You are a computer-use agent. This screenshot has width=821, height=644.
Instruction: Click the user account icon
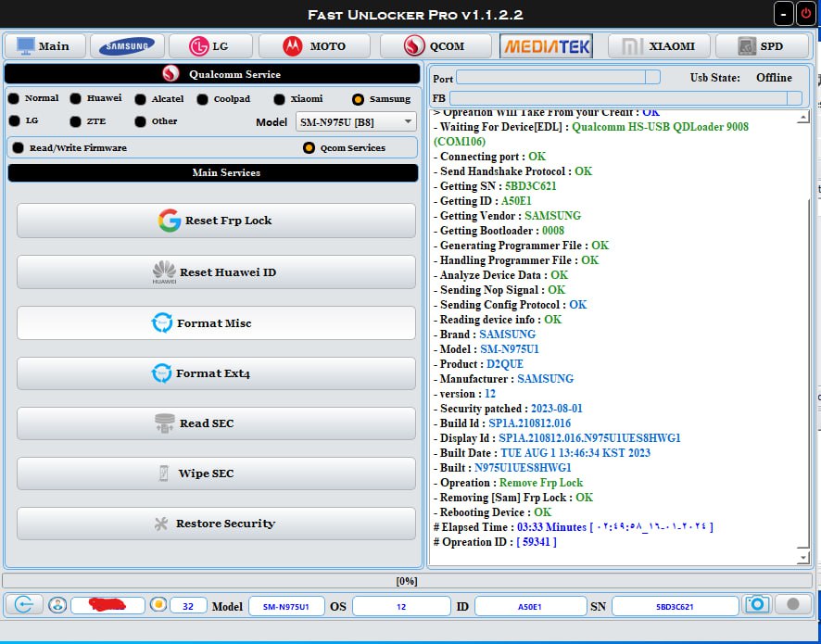click(x=57, y=605)
